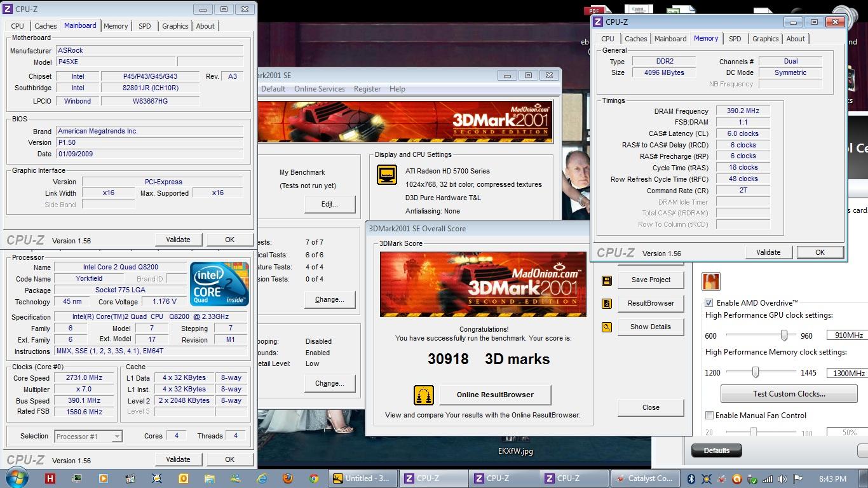
Task: Click the 1300MHz memory clock field
Action: (847, 374)
